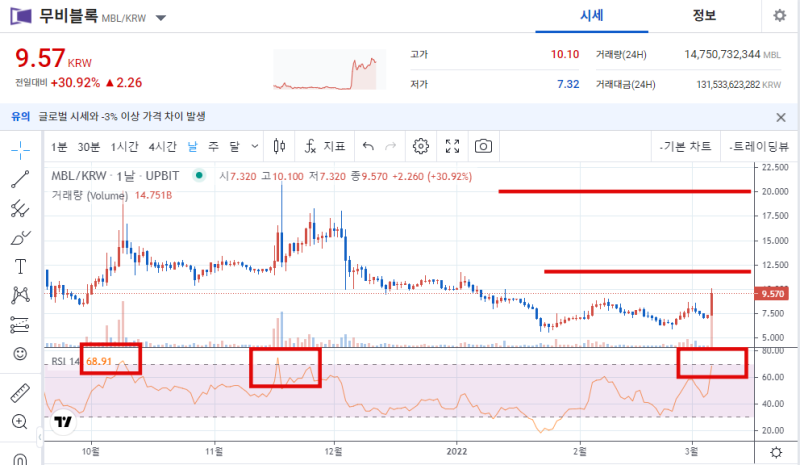Open price axis settings gear at bottom-right

pos(776,452)
